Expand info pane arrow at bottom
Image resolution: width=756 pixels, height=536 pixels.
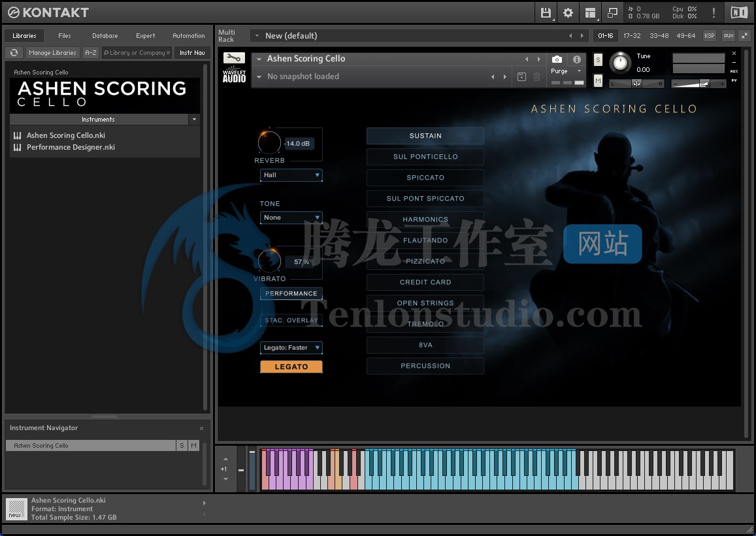pyautogui.click(x=205, y=503)
